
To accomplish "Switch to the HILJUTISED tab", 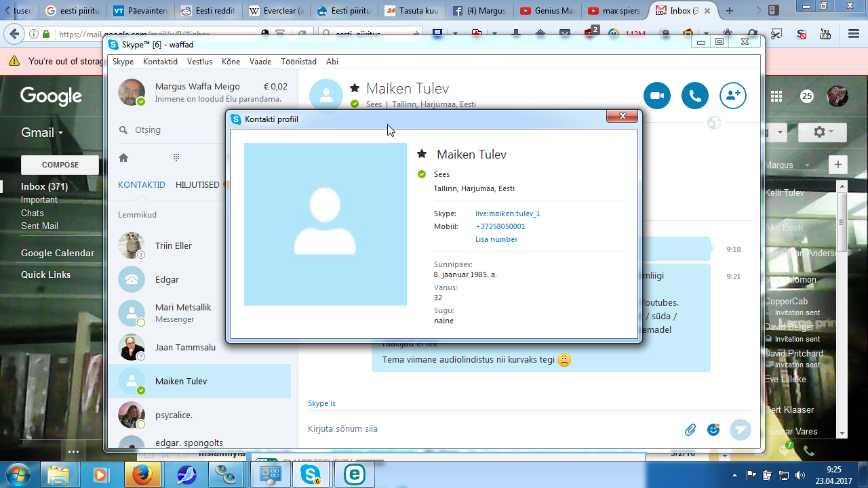I will coord(197,185).
